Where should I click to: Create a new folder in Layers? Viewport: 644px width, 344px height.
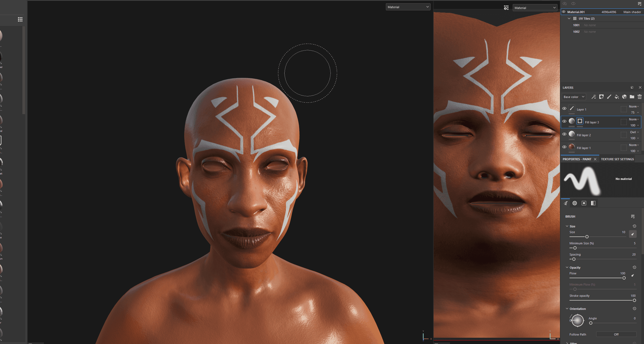click(632, 97)
